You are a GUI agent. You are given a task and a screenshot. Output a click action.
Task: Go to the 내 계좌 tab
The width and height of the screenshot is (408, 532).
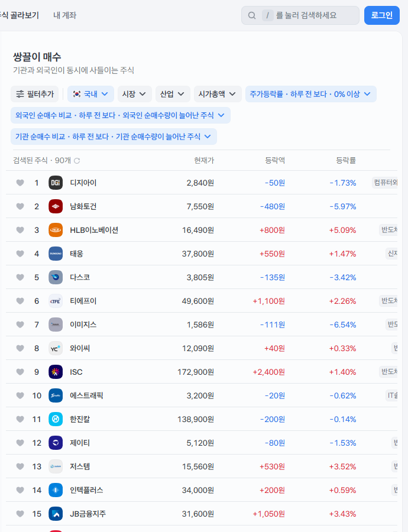(x=64, y=15)
